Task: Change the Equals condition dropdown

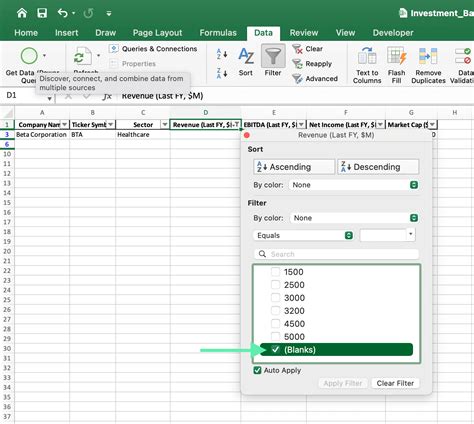Action: pyautogui.click(x=303, y=235)
